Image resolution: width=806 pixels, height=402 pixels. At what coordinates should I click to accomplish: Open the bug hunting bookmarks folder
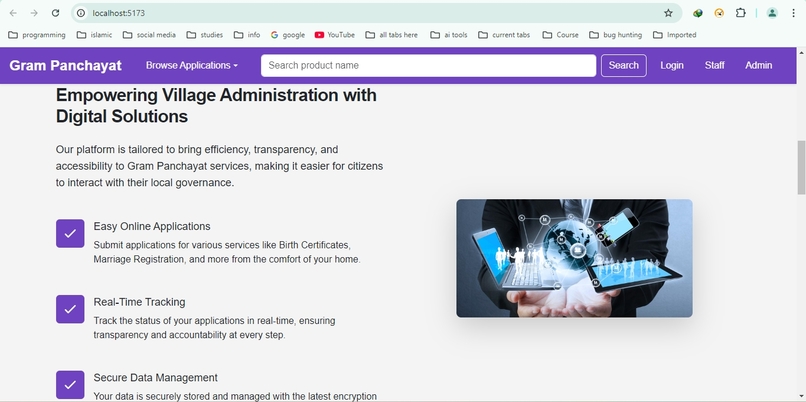(616, 35)
